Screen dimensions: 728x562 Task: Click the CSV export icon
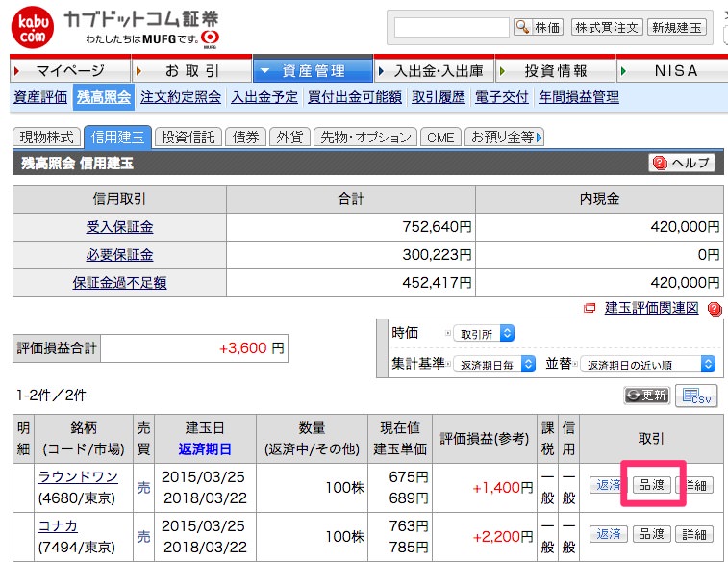pos(696,396)
